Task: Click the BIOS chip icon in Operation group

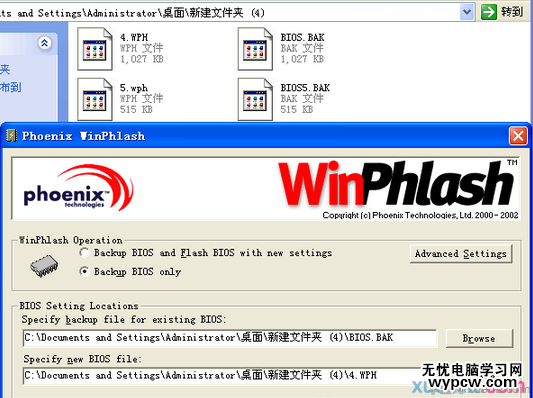Action: coord(44,266)
